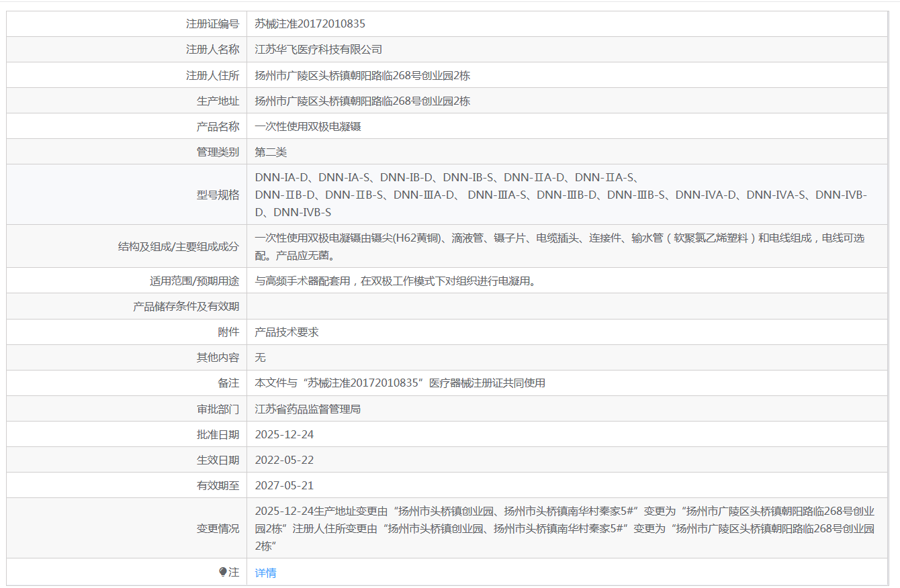Select the 产品名称 label
Screen dimensions: 900x588
coord(218,126)
